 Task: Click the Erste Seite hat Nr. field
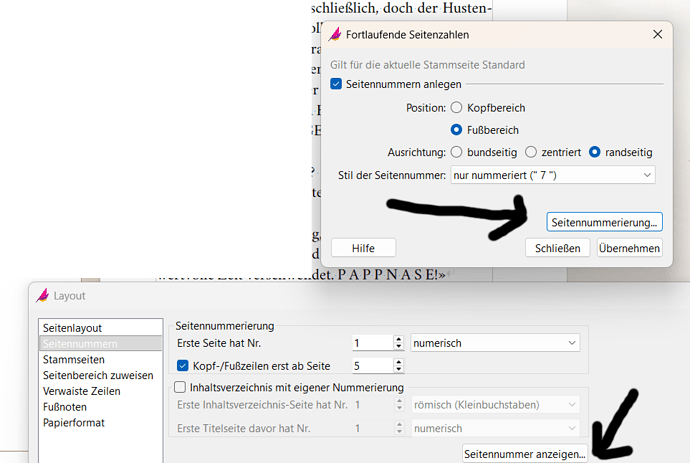click(371, 343)
